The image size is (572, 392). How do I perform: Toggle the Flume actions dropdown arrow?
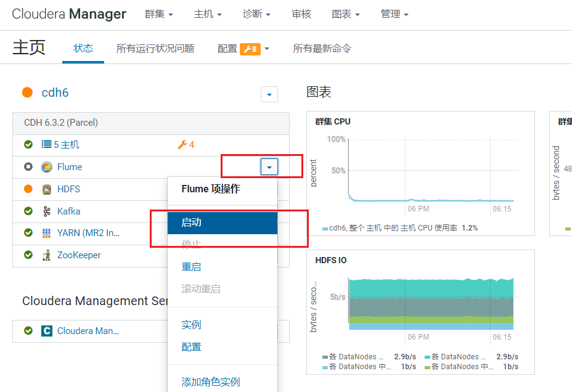coord(269,167)
